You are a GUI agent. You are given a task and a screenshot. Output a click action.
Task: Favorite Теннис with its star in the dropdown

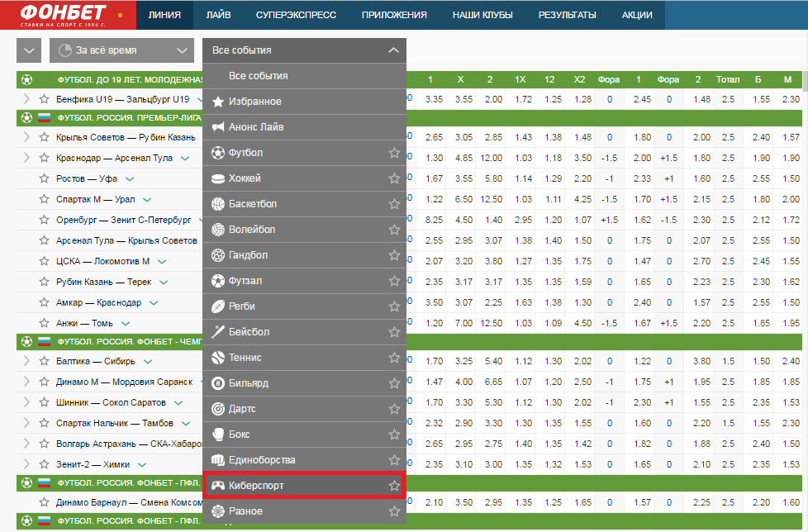click(x=394, y=358)
